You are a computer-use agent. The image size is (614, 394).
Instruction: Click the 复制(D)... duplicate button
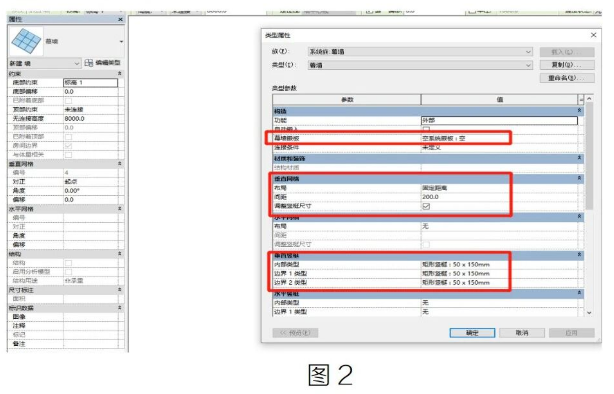567,65
